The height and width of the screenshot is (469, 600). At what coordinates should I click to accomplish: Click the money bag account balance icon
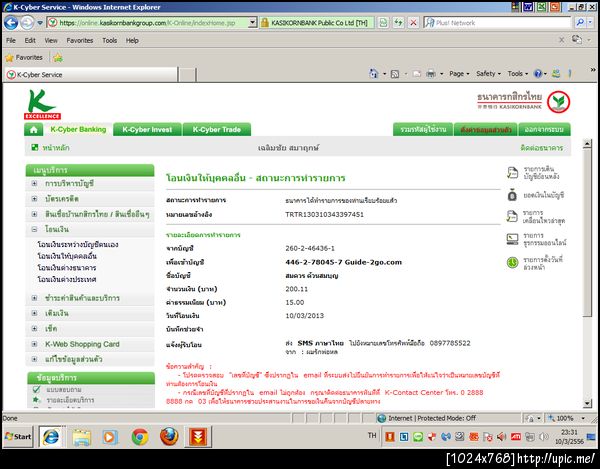coord(512,195)
